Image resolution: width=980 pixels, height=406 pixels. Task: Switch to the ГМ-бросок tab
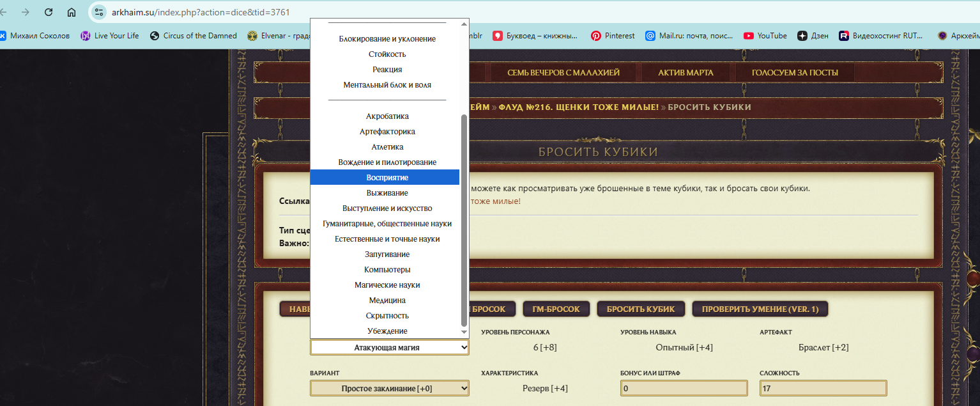[x=555, y=309]
